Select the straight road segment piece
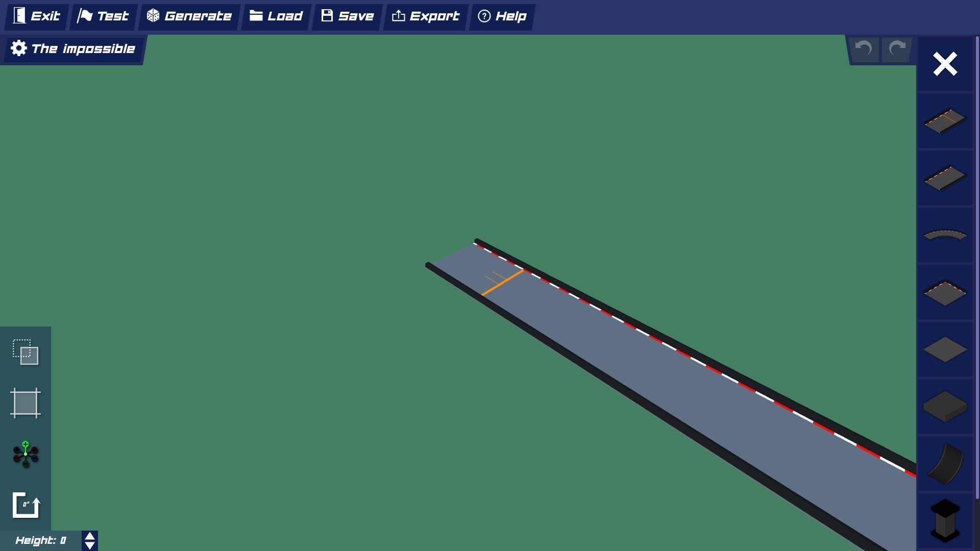 [944, 179]
